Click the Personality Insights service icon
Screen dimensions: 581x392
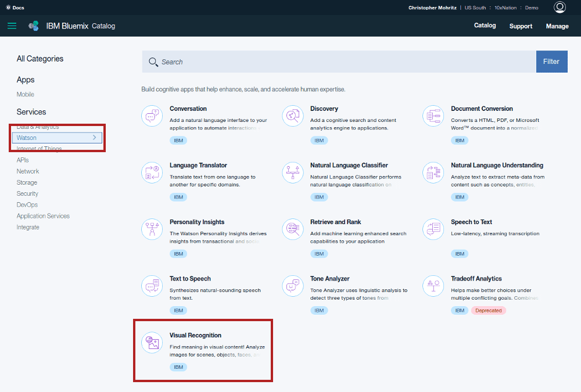pyautogui.click(x=152, y=229)
